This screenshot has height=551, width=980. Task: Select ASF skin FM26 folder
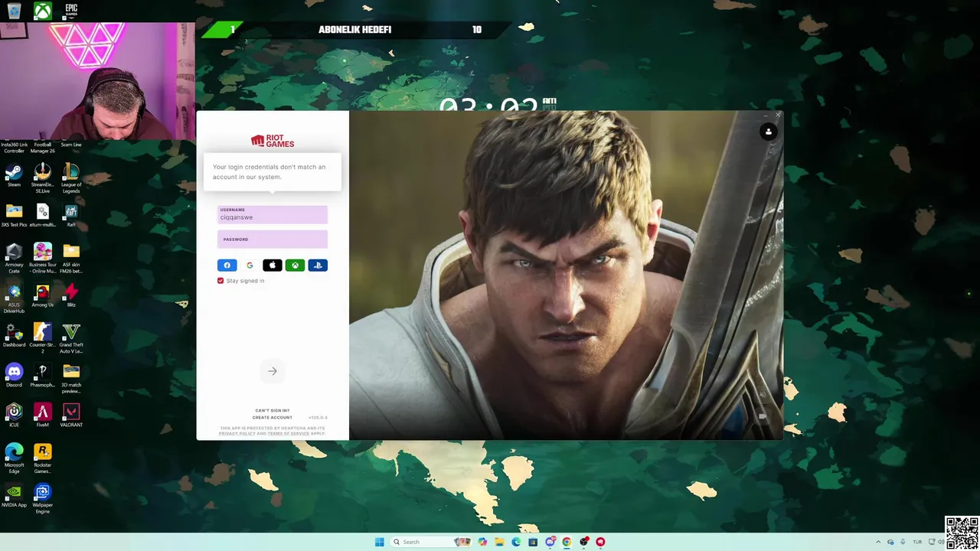pos(71,258)
